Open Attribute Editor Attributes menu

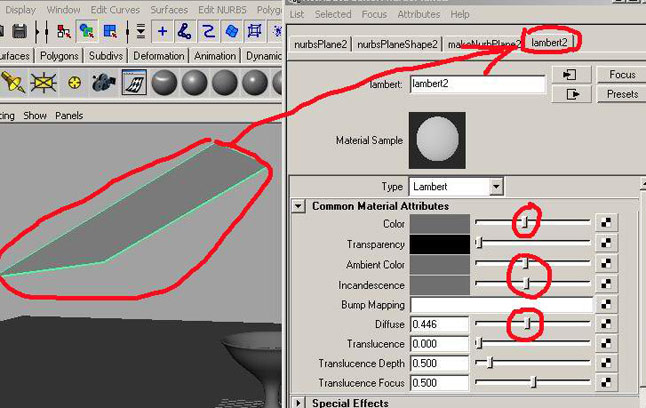tap(419, 14)
